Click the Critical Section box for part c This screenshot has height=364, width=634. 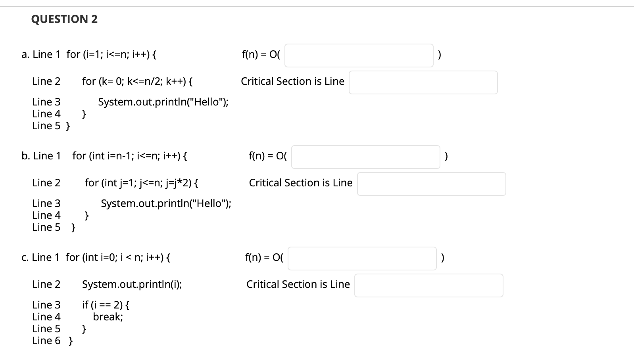point(428,285)
